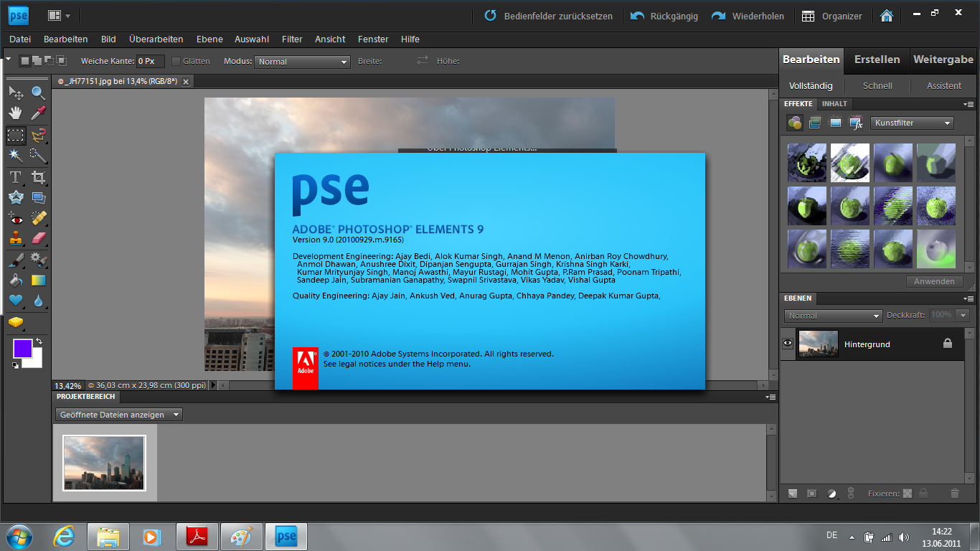This screenshot has width=980, height=551.
Task: Select the Move tool
Action: pos(16,93)
